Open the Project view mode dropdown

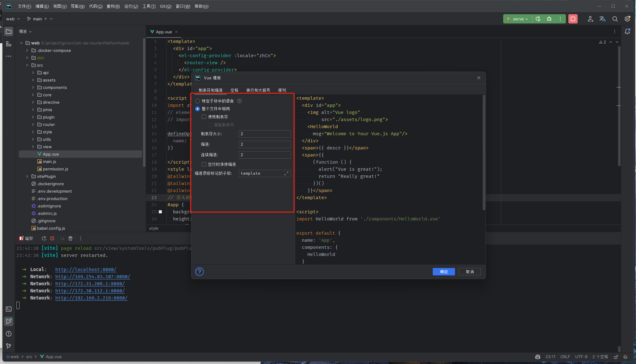(x=25, y=31)
